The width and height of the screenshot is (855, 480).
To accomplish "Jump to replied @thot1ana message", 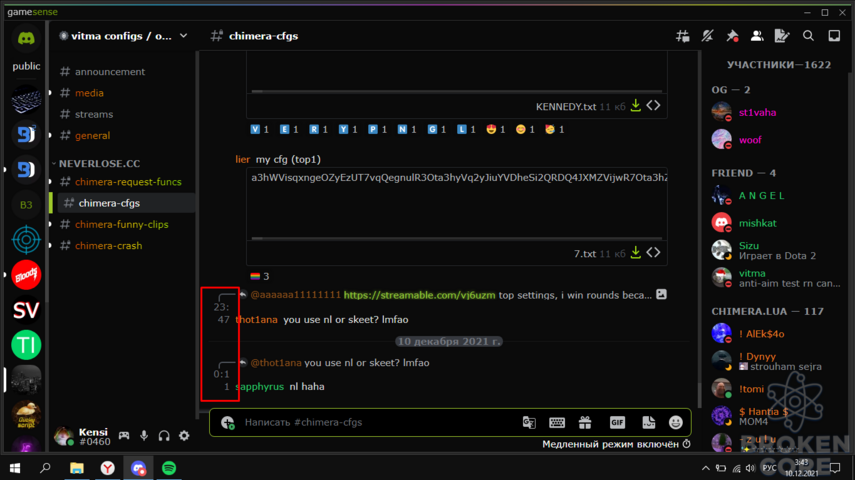I will (340, 363).
